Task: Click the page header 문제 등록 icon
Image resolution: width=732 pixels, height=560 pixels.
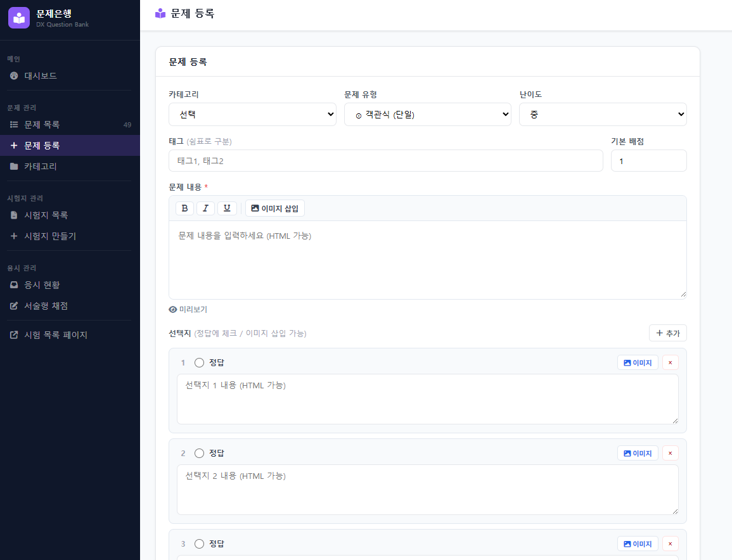Action: pos(160,13)
